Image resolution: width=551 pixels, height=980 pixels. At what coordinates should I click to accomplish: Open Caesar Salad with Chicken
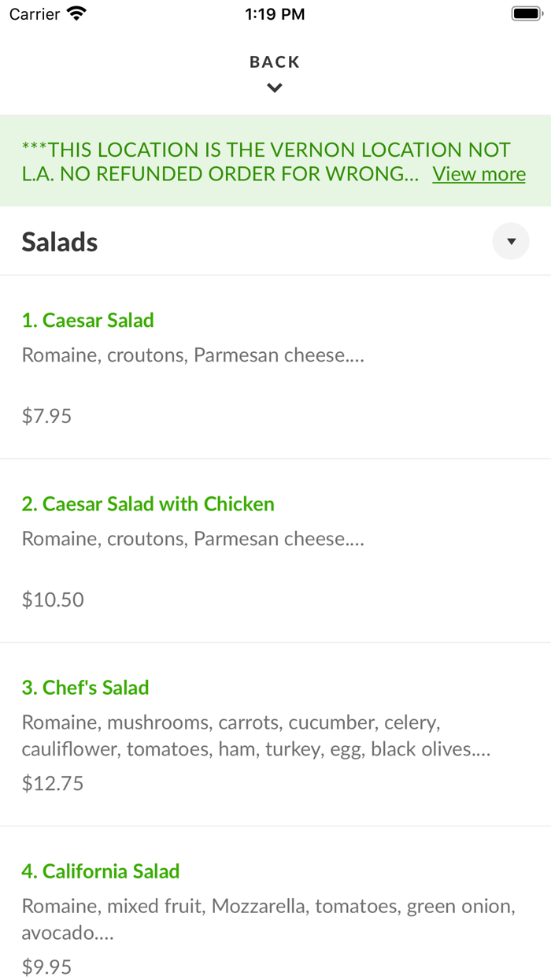click(x=148, y=503)
